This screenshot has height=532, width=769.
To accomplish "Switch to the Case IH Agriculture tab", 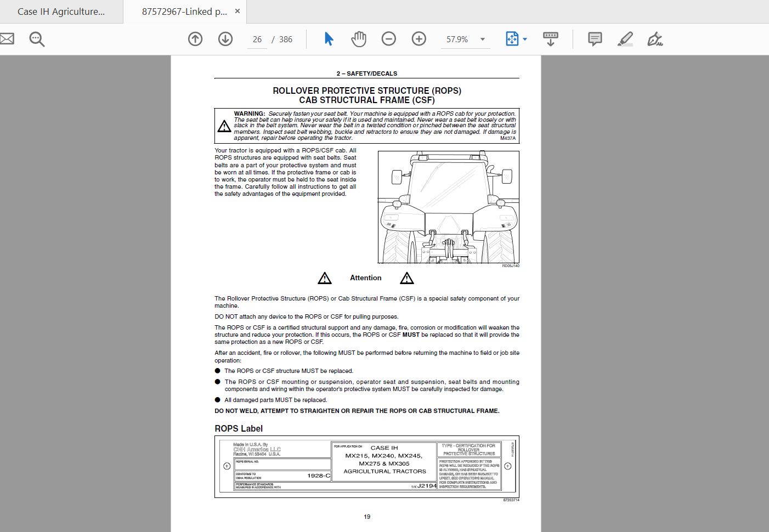I will pos(61,12).
